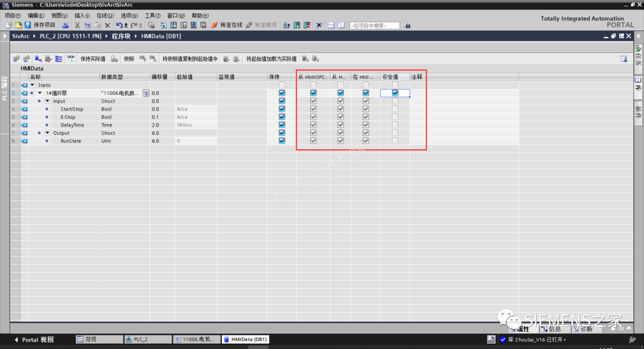Click 将起始值加载为实际值 button

pos(271,59)
